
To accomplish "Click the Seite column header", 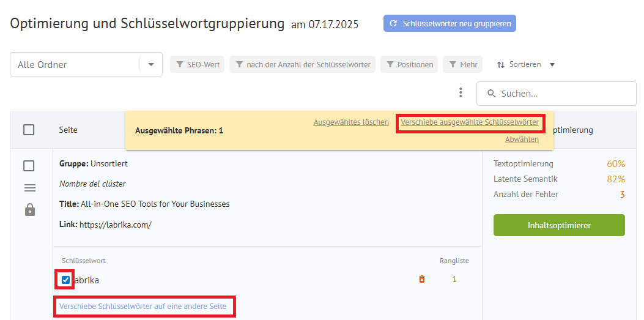I will [68, 130].
